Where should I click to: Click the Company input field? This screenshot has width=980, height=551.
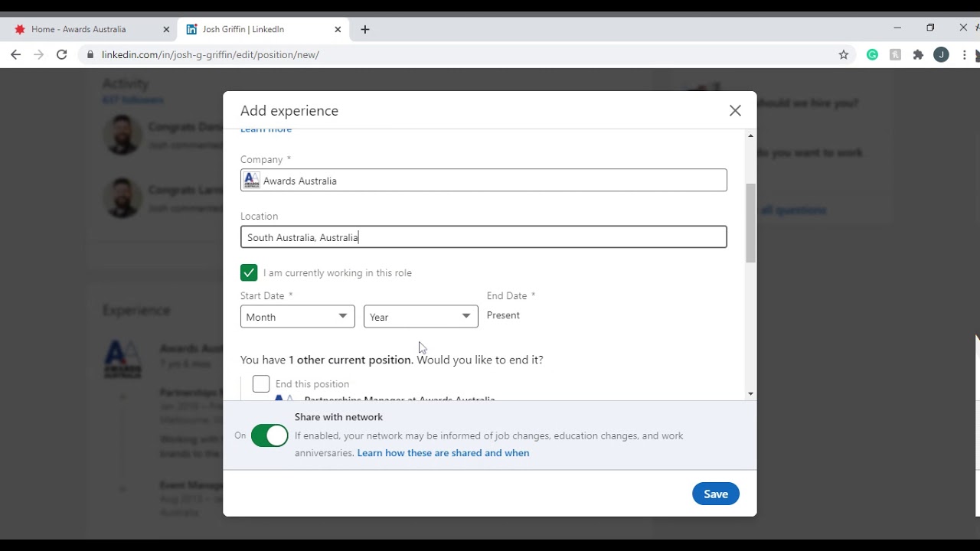click(x=484, y=181)
